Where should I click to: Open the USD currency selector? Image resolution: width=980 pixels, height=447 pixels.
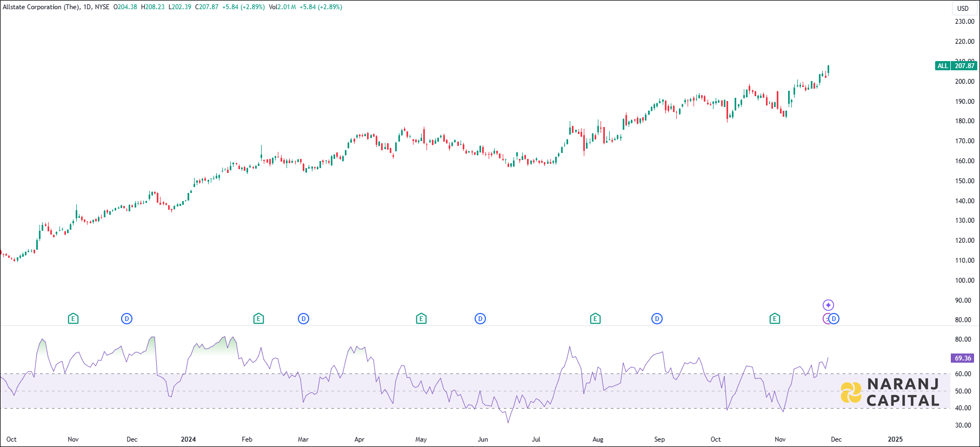(x=963, y=8)
